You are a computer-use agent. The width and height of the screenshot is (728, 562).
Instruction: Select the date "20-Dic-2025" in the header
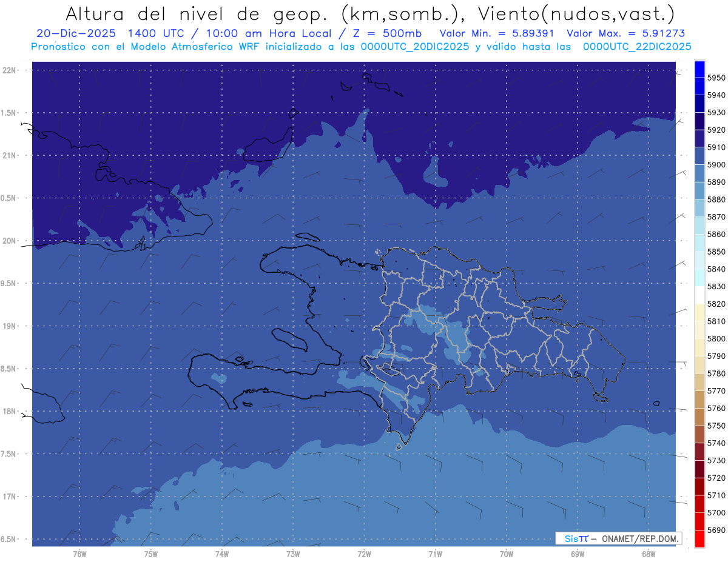pos(75,33)
